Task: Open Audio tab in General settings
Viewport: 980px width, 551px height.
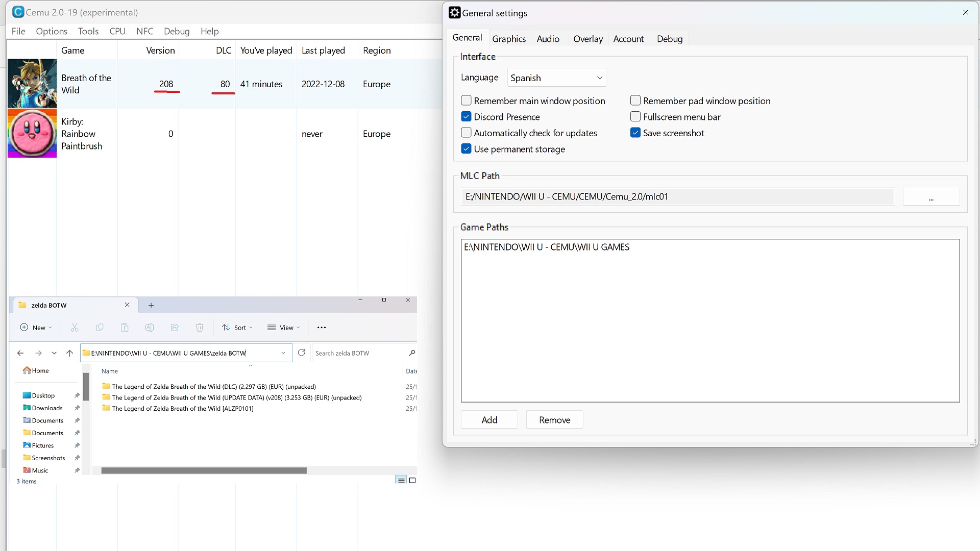Action: (x=548, y=38)
